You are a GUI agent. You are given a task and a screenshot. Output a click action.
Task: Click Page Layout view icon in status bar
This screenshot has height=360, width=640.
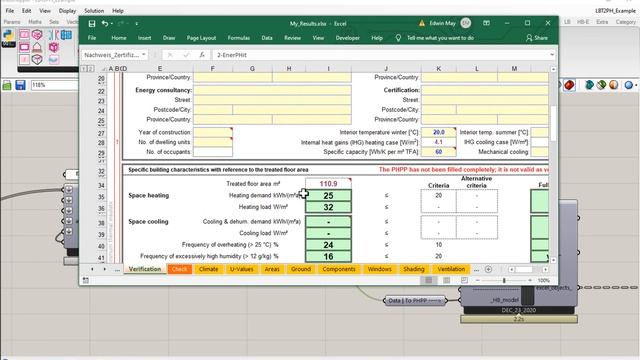[447, 280]
